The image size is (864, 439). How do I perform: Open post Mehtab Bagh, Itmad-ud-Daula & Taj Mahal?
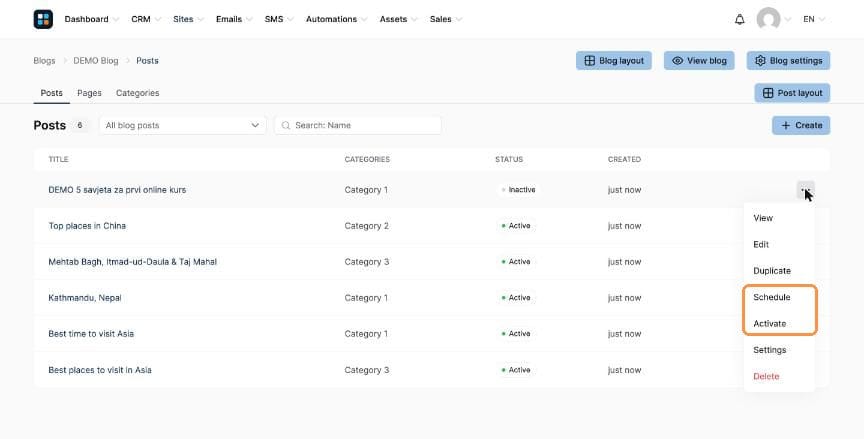tap(133, 262)
